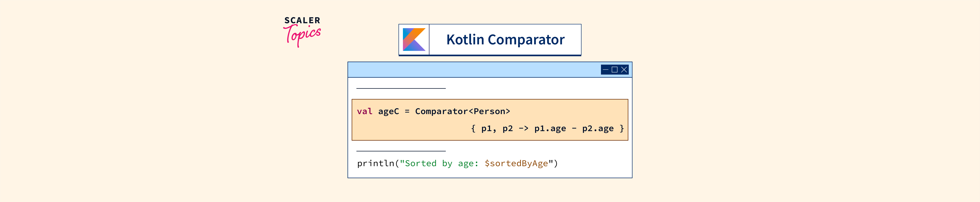Screen dimensions: 980x202
Task: Click p1.age in the lambda
Action: 550,129
